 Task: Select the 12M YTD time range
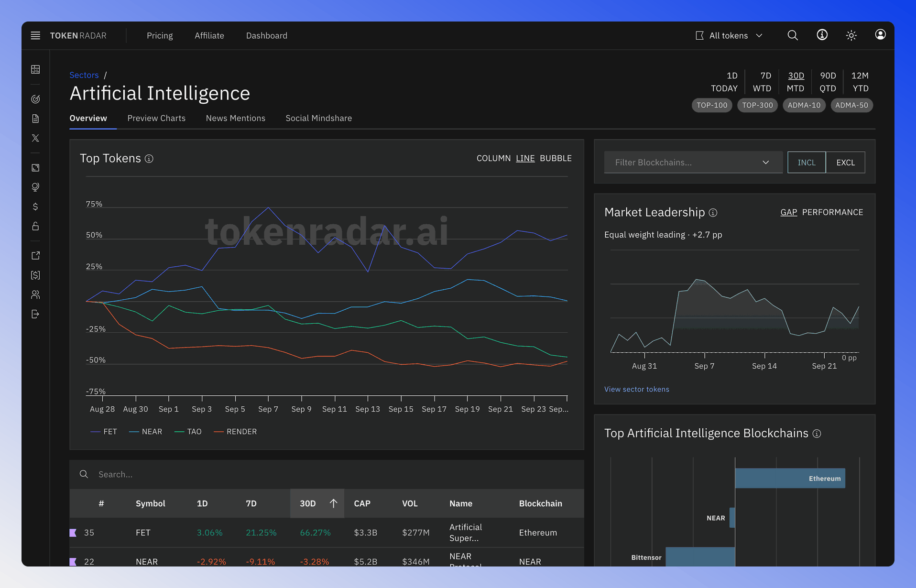pyautogui.click(x=860, y=82)
